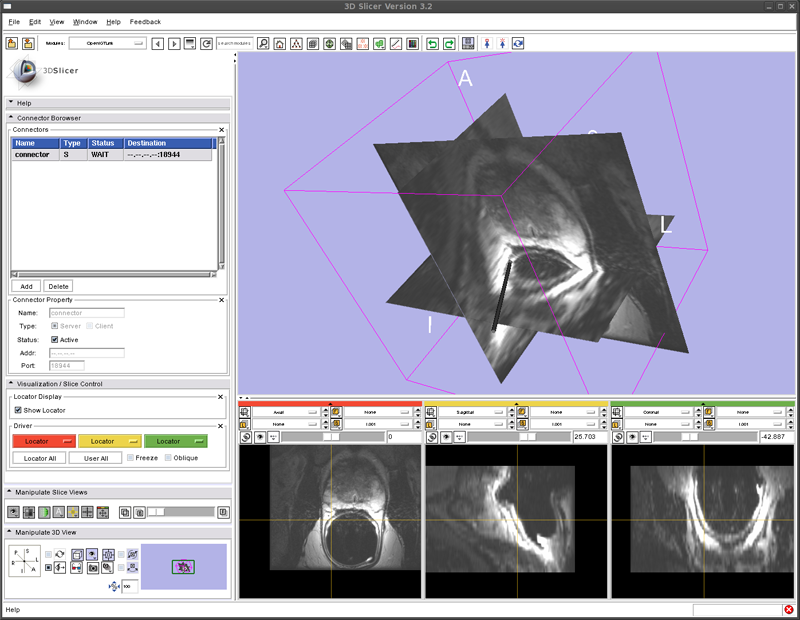Click the save scene disk icon

click(468, 44)
